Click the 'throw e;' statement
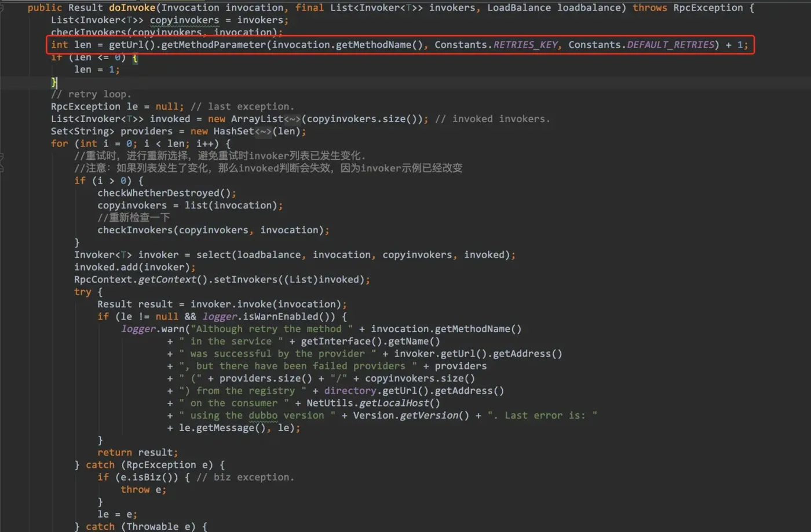 pyautogui.click(x=143, y=490)
